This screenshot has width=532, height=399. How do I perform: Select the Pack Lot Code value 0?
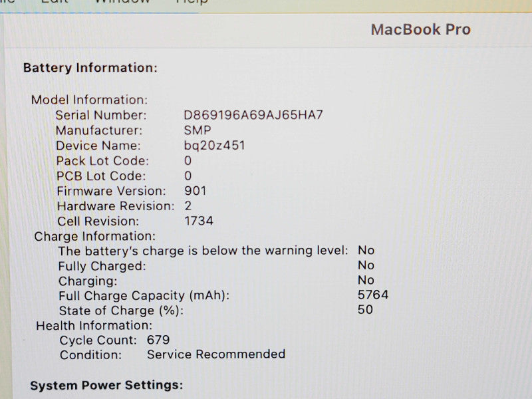tap(188, 161)
